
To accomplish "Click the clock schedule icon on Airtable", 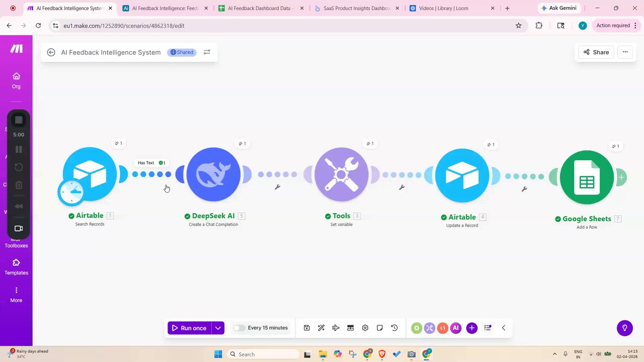I will 71,193.
